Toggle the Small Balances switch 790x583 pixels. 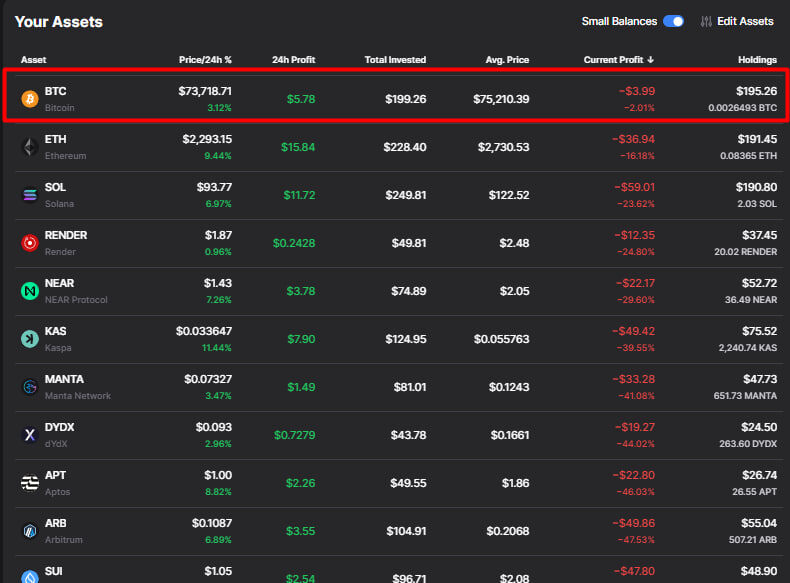673,21
